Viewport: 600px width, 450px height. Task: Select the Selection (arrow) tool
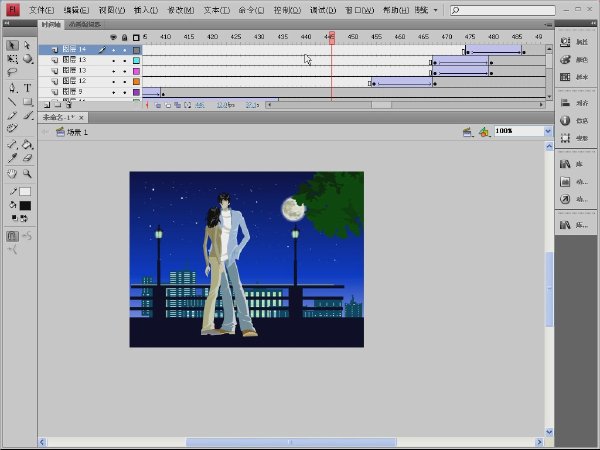pos(12,45)
